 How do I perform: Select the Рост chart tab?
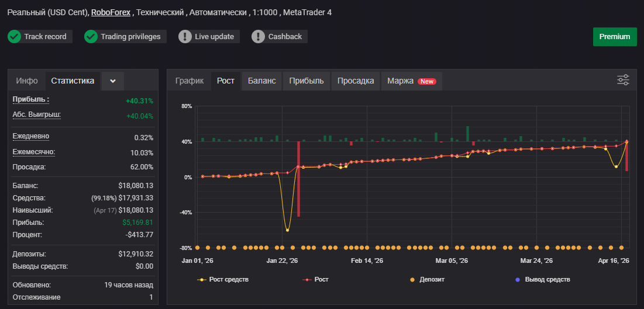[226, 81]
